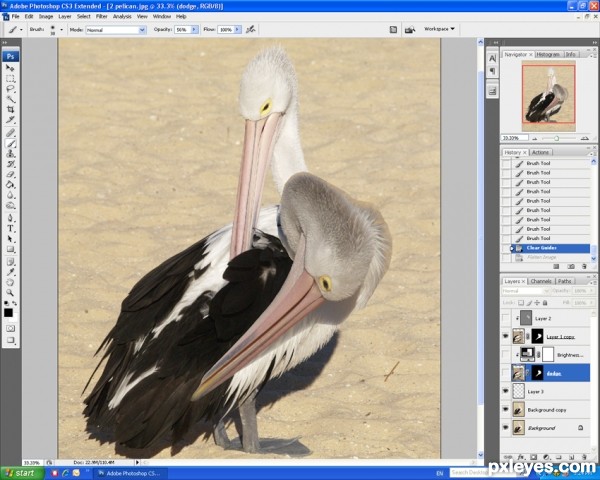Hide the Background layer

pyautogui.click(x=506, y=428)
